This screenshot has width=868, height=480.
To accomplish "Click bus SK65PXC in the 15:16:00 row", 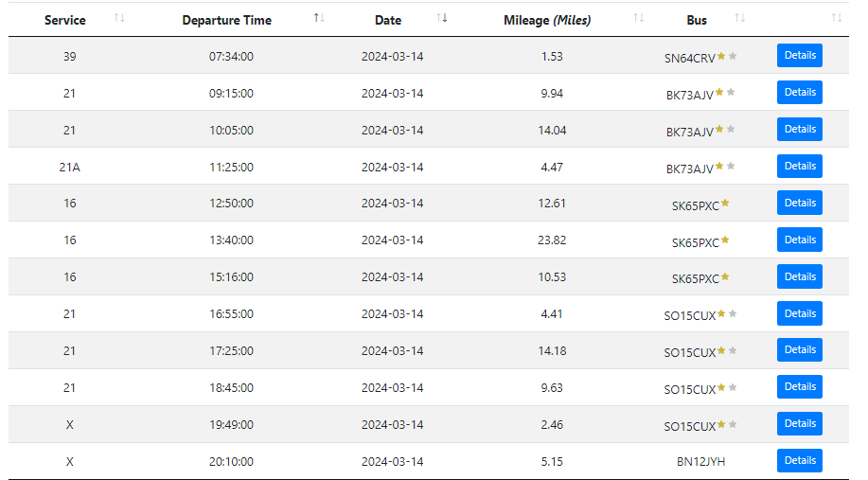I will (695, 278).
